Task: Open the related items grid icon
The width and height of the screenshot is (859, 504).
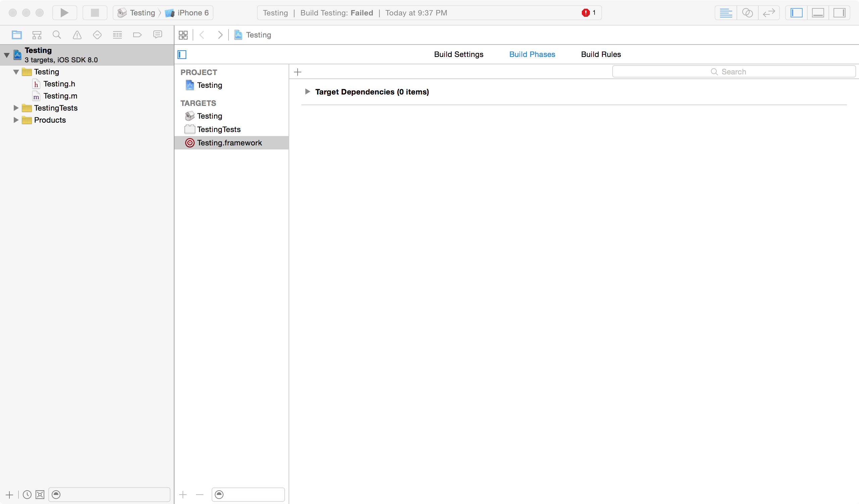Action: (x=183, y=35)
